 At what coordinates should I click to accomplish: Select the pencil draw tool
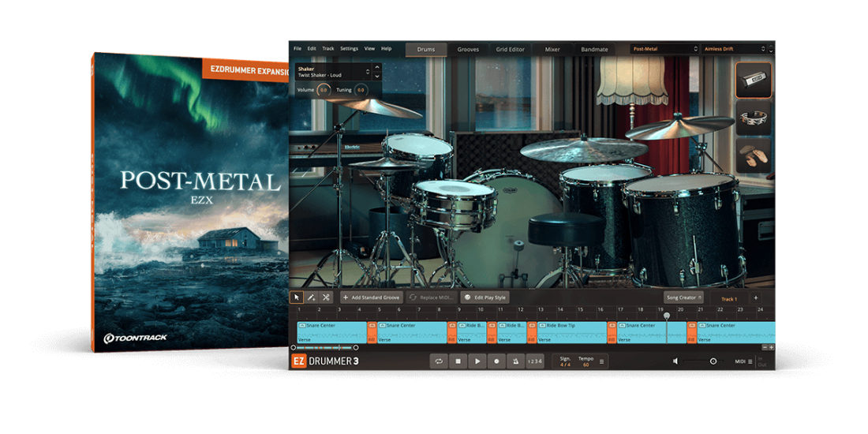pyautogui.click(x=312, y=297)
